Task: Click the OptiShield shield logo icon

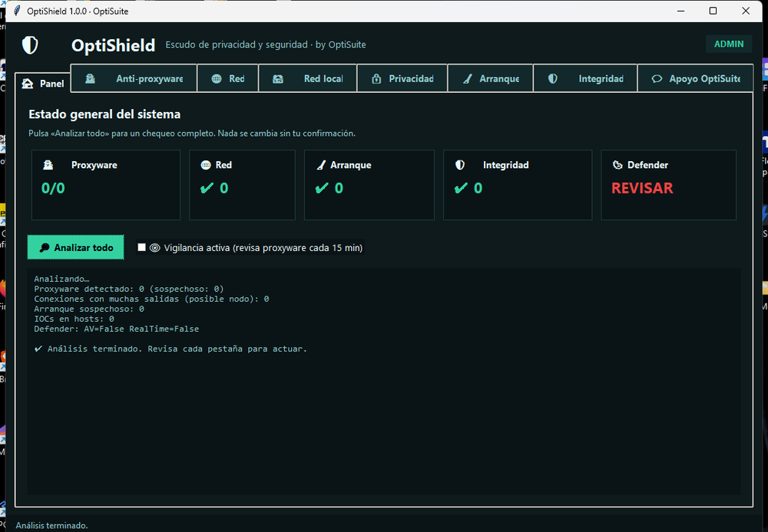Action: click(30, 45)
